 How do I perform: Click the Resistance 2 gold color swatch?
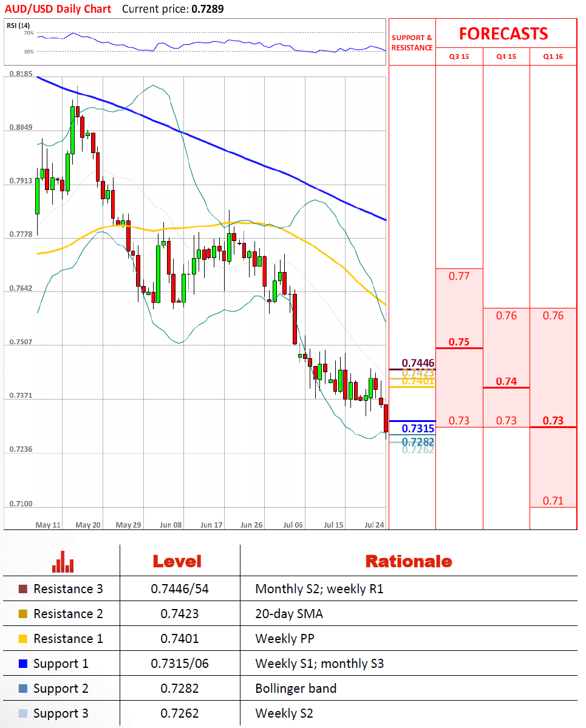pyautogui.click(x=22, y=614)
